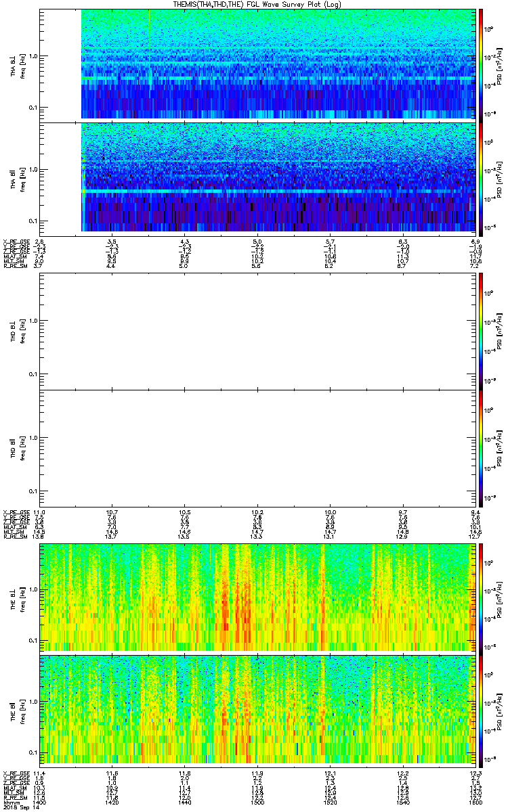Click the PSD color bar beside THA B-perpendicular
The image size is (508, 812).
[x=482, y=64]
